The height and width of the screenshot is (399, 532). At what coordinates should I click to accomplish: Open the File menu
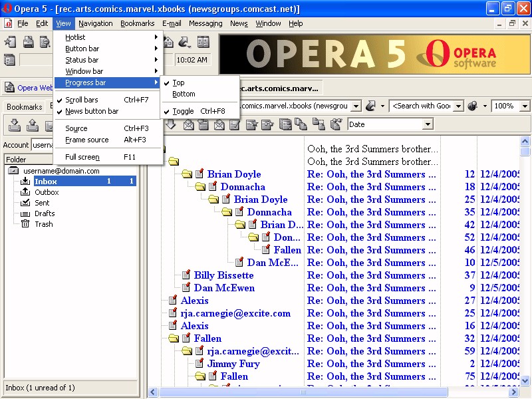click(x=23, y=23)
